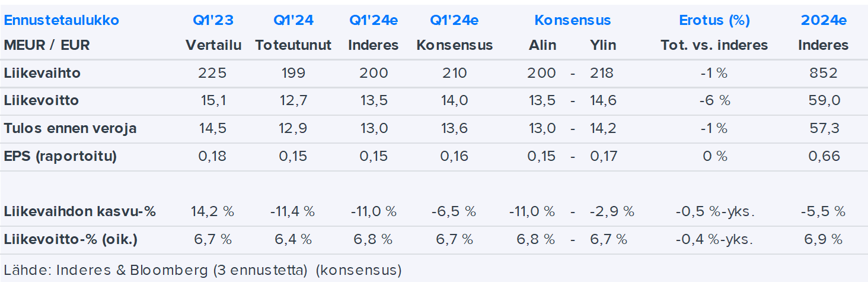
Task: Click the Q1'24 Toteutunut column header
Action: point(293,20)
